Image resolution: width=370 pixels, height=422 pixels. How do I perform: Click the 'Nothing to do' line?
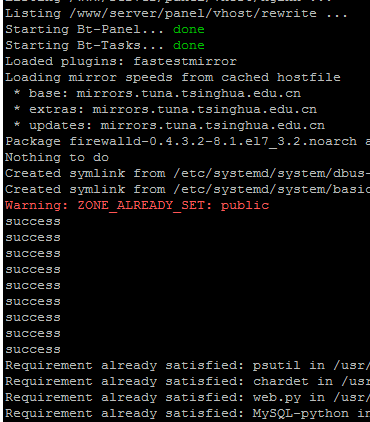(x=57, y=157)
